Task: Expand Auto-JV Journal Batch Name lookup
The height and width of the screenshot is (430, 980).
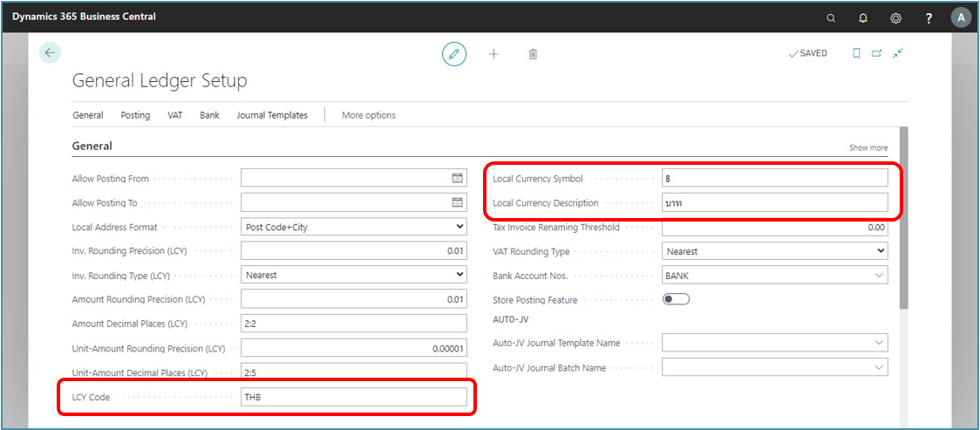Action: 880,367
